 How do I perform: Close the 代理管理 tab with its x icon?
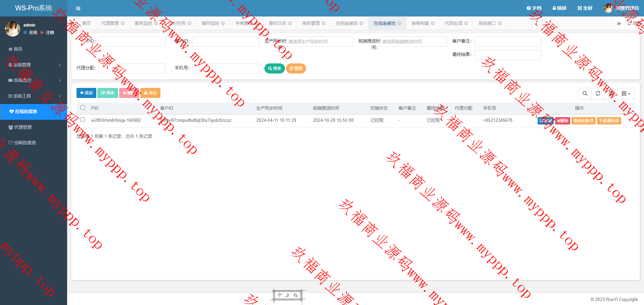(x=123, y=23)
